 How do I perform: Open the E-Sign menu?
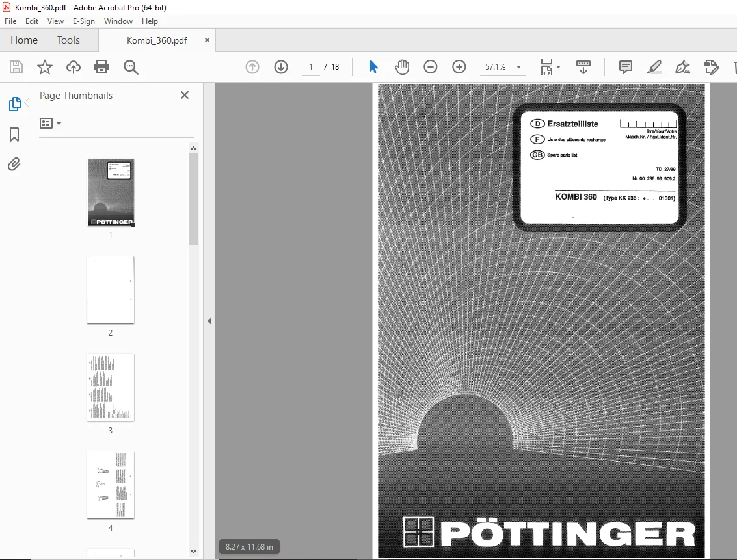pyautogui.click(x=84, y=21)
